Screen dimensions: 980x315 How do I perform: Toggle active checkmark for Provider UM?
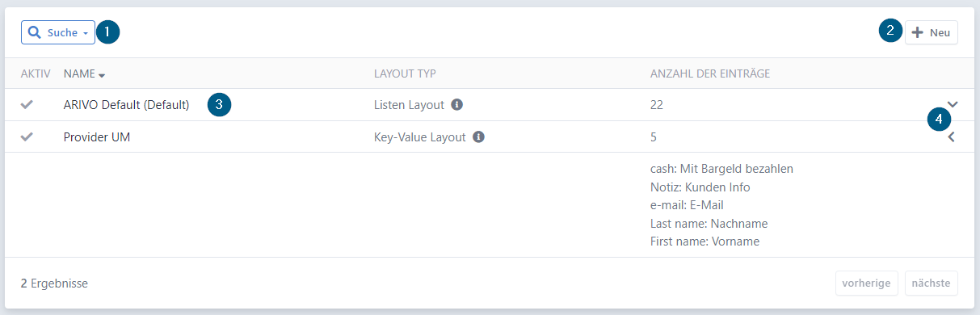click(27, 136)
